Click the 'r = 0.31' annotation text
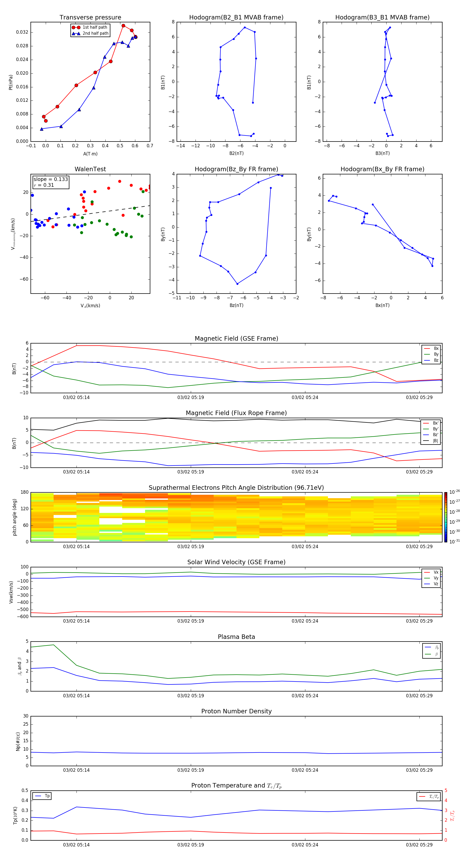 click(x=44, y=185)
